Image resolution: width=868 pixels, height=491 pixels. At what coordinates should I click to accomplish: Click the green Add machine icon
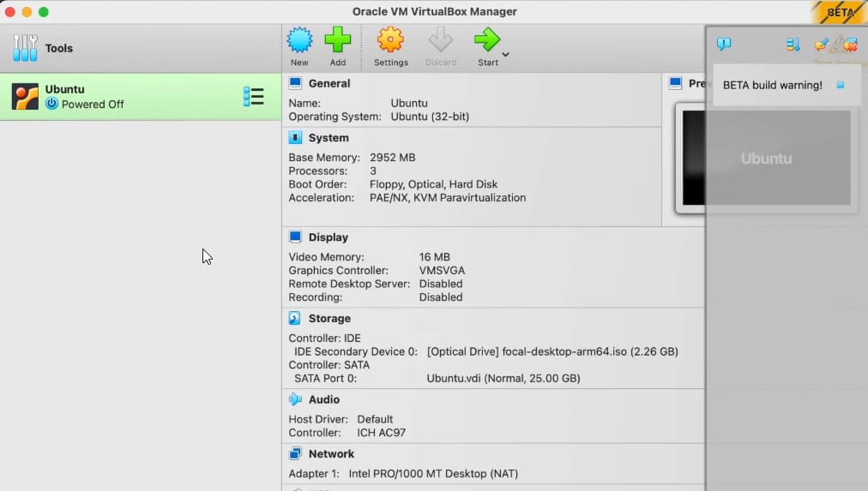tap(338, 39)
